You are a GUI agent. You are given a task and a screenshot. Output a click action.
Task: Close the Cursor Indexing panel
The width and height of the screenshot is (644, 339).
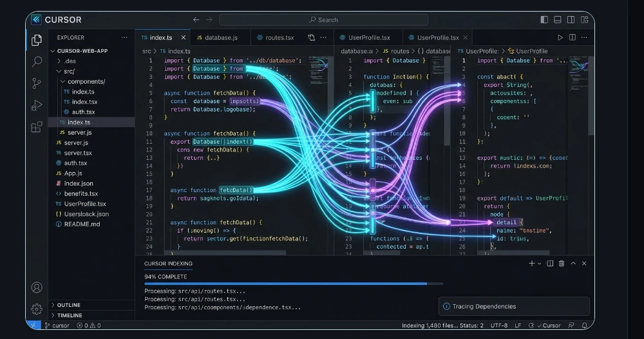pos(584,264)
